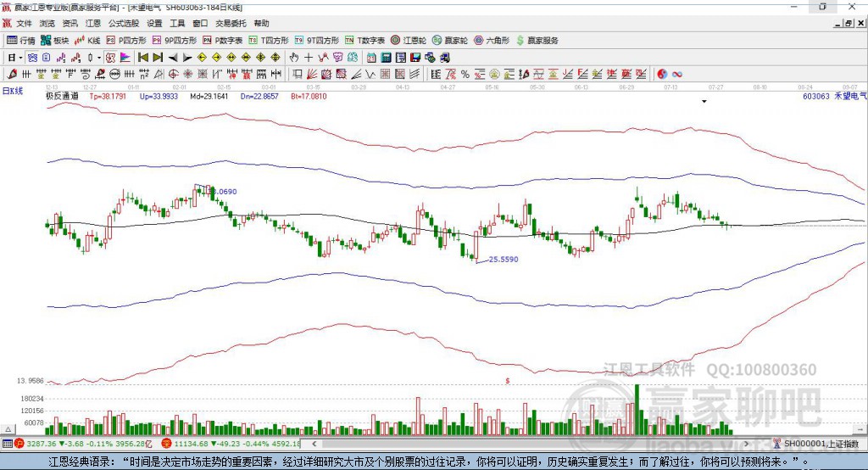Move chart left with black arrow

173,58
